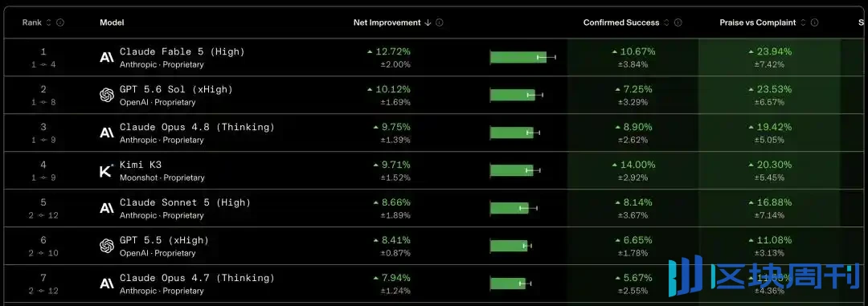Click the OpenAI logo beside GPT 5.5

pyautogui.click(x=107, y=247)
